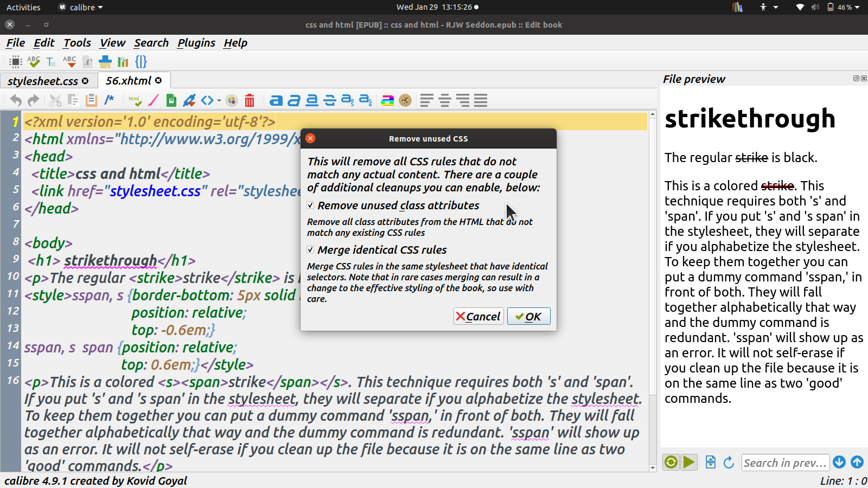The width and height of the screenshot is (868, 488).
Task: Open the Table of Contents editor icon
Action: click(x=52, y=62)
